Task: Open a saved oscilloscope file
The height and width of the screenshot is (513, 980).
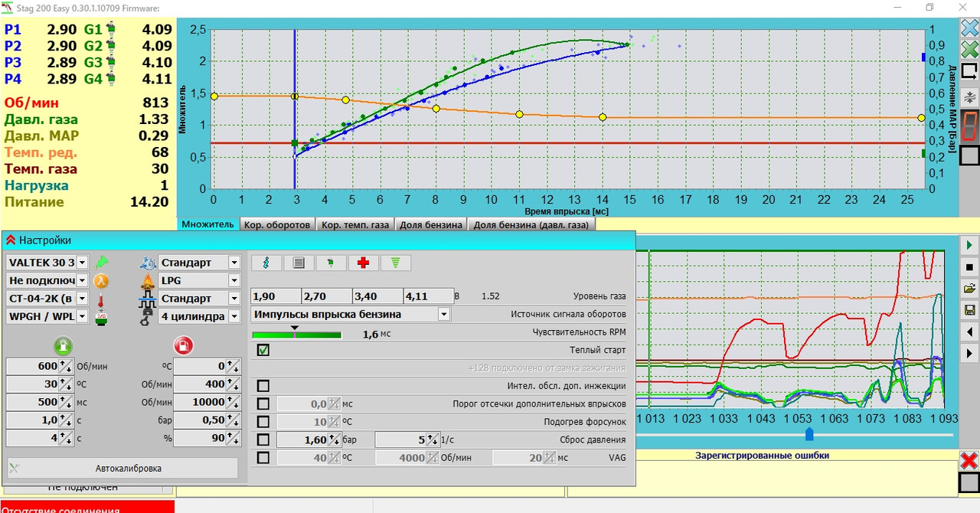Action: pos(969,289)
